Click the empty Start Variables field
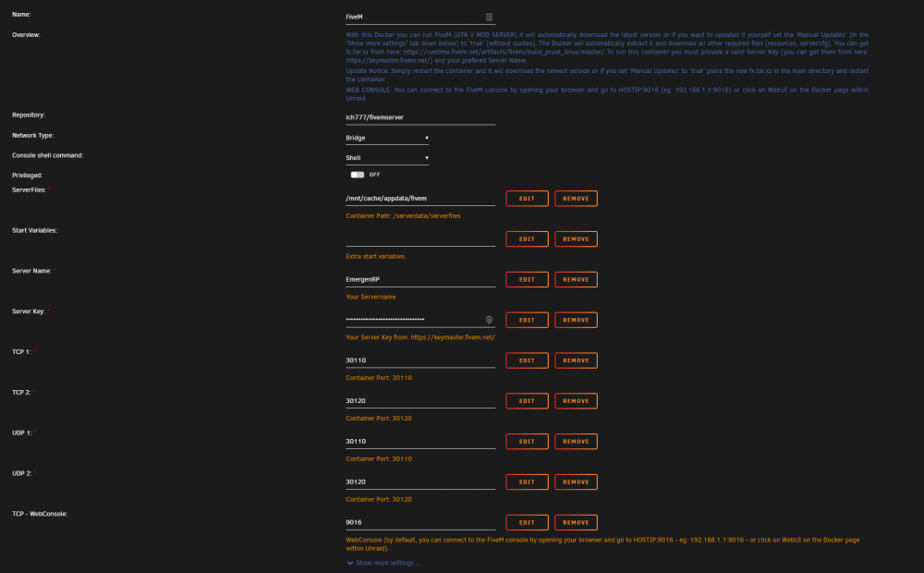The height and width of the screenshot is (573, 924). (420, 238)
